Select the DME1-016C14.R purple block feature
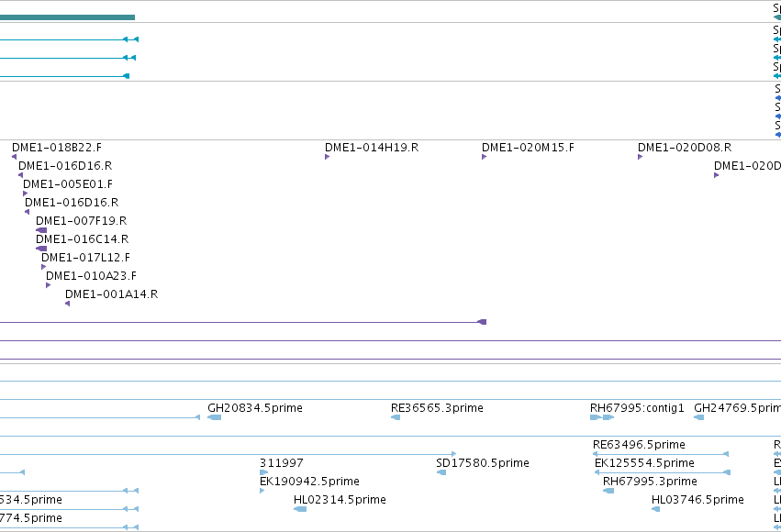Viewport: 781px width, 532px height. tap(41, 249)
